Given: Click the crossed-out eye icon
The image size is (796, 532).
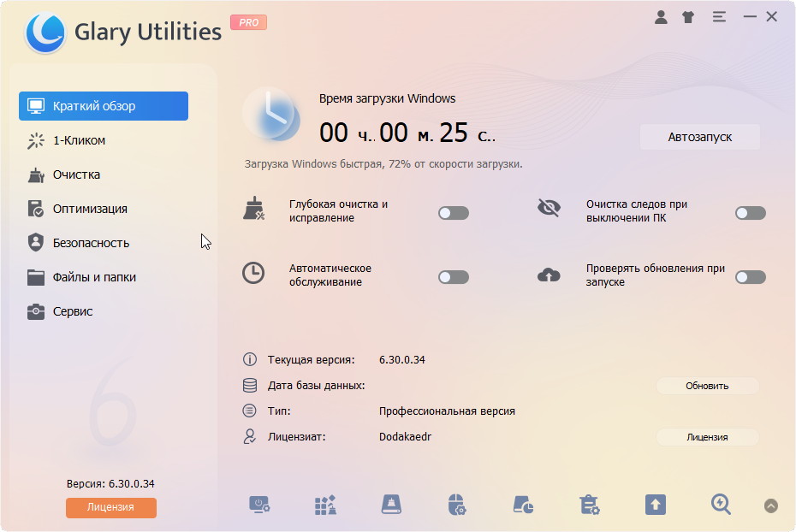Looking at the screenshot, I should coord(549,208).
